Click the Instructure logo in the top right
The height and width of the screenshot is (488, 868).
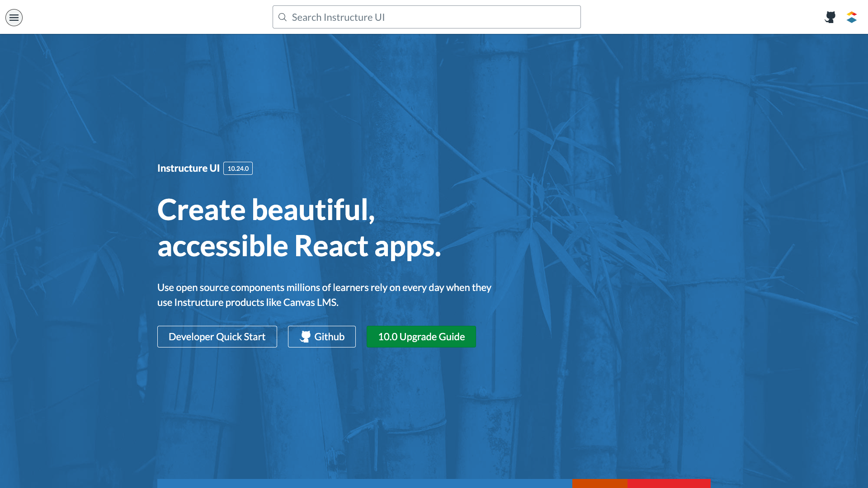pyautogui.click(x=852, y=17)
